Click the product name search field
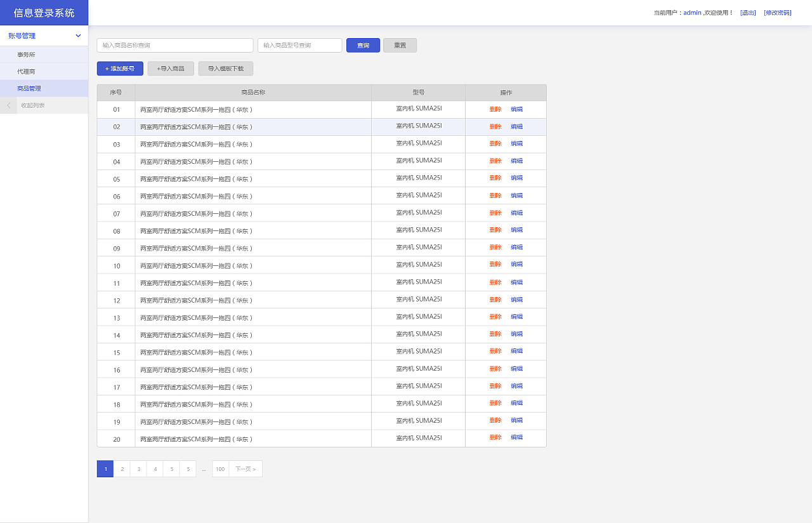 pyautogui.click(x=174, y=46)
